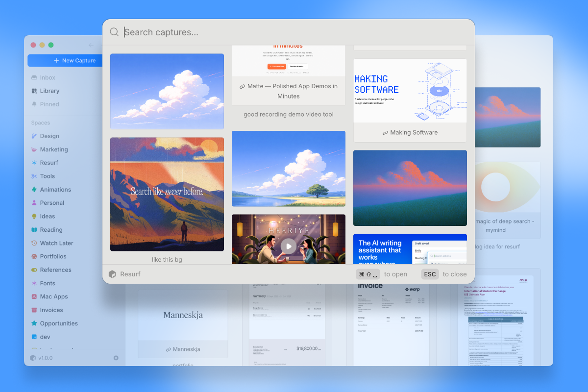This screenshot has height=392, width=588.
Task: Open the Mac Apps space
Action: [x=54, y=296]
